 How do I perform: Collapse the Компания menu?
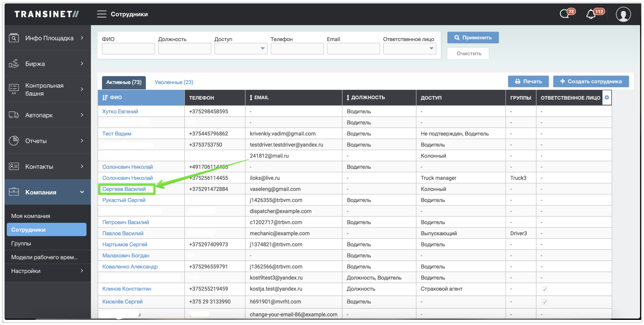tap(82, 192)
